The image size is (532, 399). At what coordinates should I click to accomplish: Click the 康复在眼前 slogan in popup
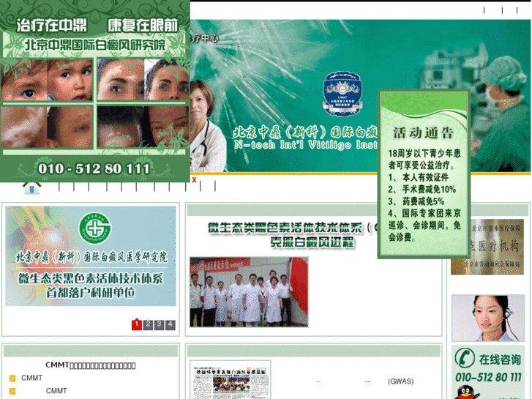tap(143, 26)
